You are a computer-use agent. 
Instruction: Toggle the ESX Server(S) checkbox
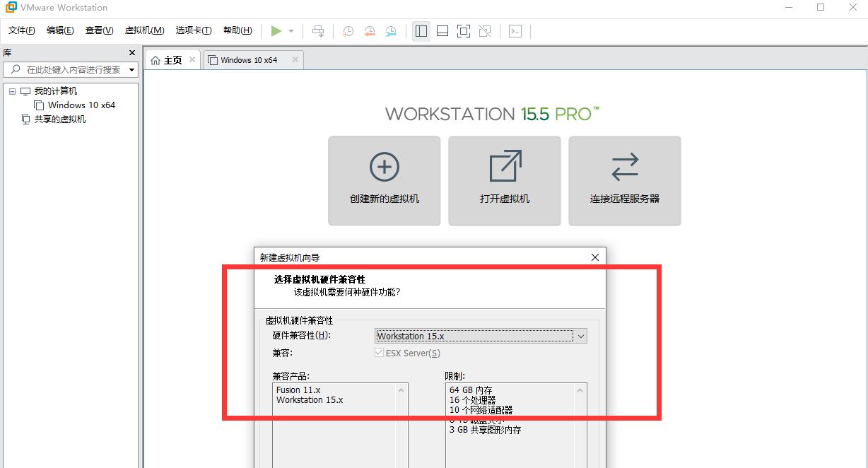[x=381, y=353]
